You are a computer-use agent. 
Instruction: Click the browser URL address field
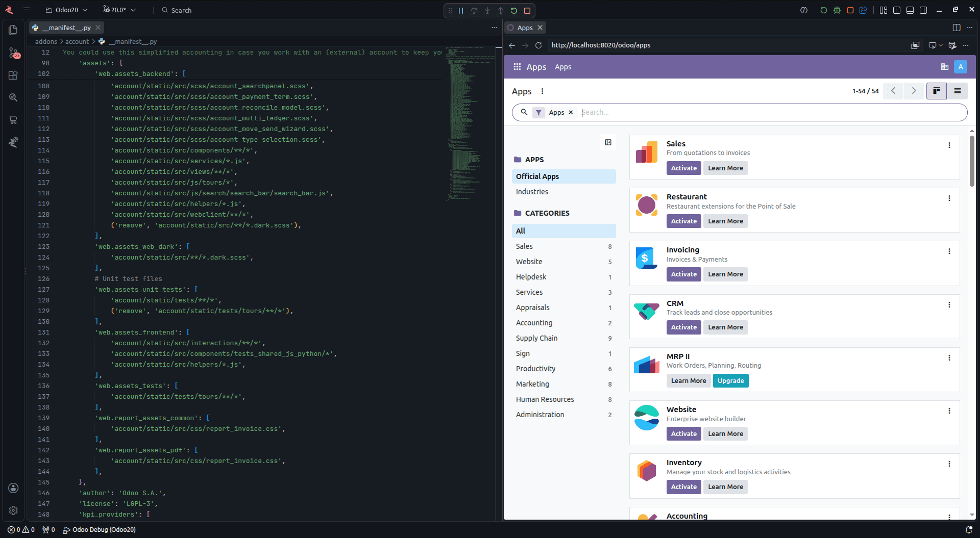(728, 45)
